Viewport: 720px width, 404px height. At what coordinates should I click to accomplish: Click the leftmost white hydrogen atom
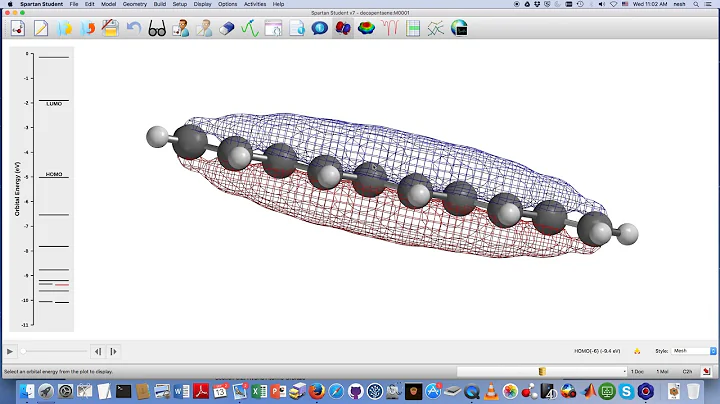coord(157,137)
